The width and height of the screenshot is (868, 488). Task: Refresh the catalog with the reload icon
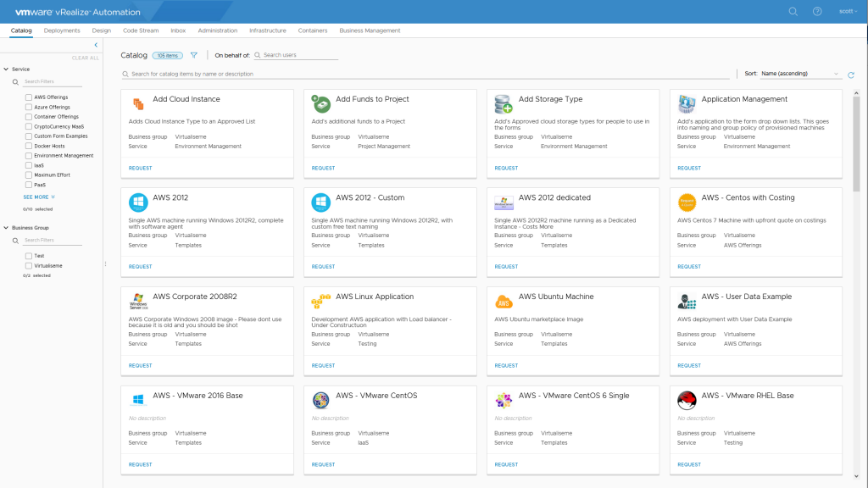(x=851, y=75)
